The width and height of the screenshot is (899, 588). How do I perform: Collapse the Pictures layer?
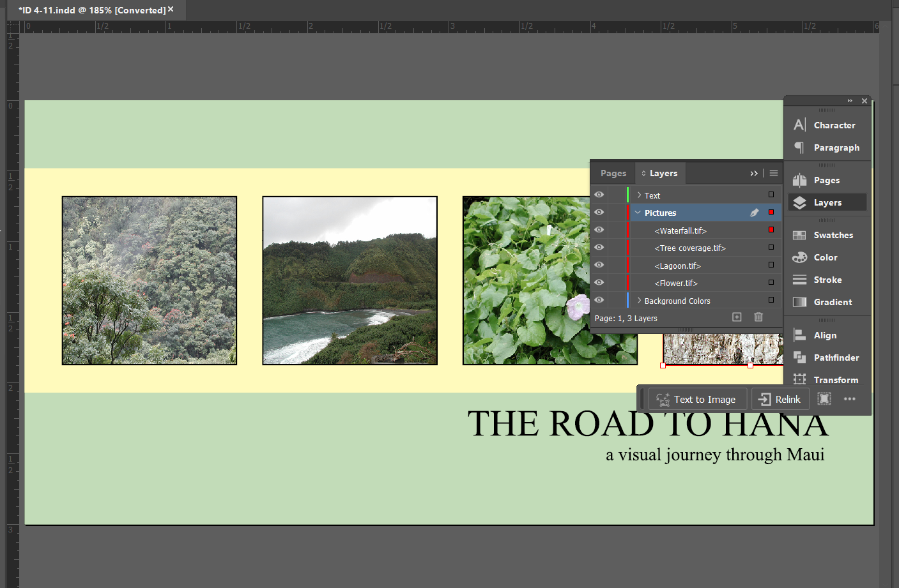click(x=638, y=213)
